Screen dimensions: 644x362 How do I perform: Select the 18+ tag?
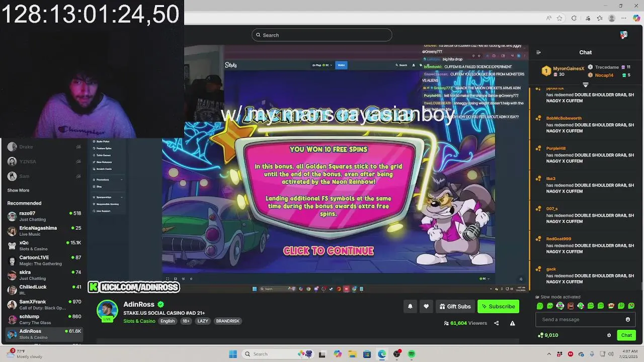click(x=186, y=321)
